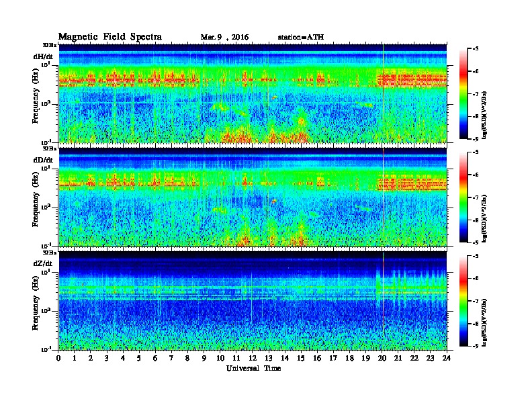532x411 pixels.
Task: Click hour label '24' on time axis
Action: click(x=447, y=359)
